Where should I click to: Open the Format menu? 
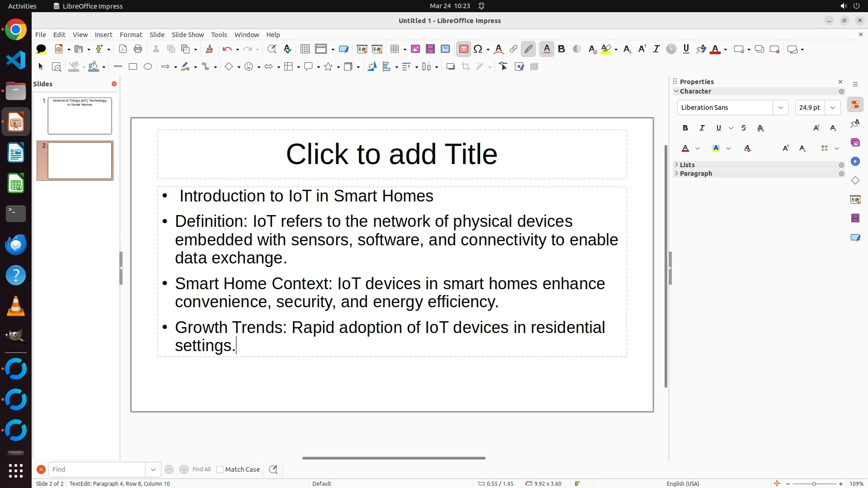131,35
